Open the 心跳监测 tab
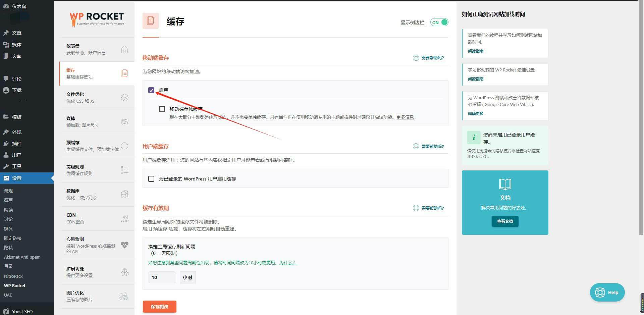Viewport: 644px width, 315px height. pos(97,245)
